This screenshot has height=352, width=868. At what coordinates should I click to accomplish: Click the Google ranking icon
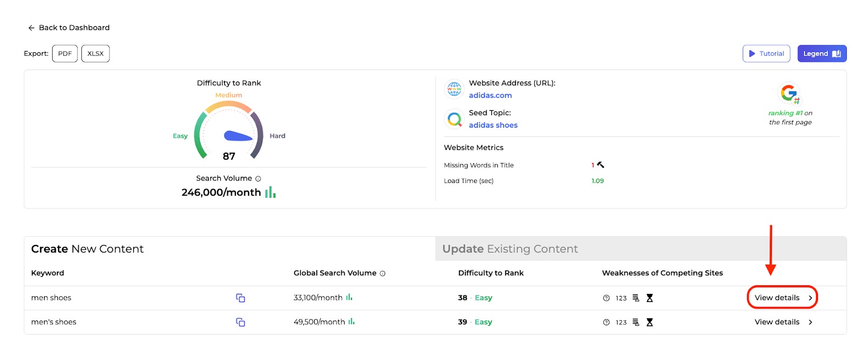pyautogui.click(x=789, y=93)
